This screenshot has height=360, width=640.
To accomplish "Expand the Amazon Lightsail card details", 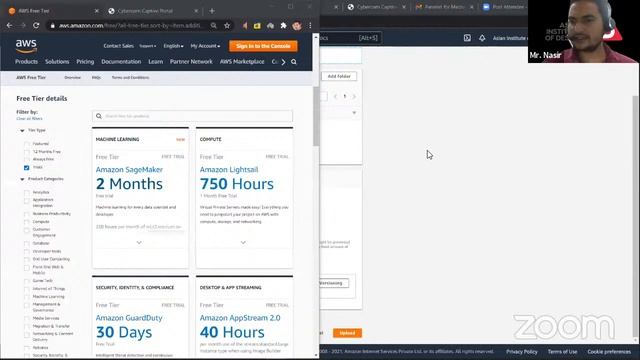I will click(x=243, y=242).
